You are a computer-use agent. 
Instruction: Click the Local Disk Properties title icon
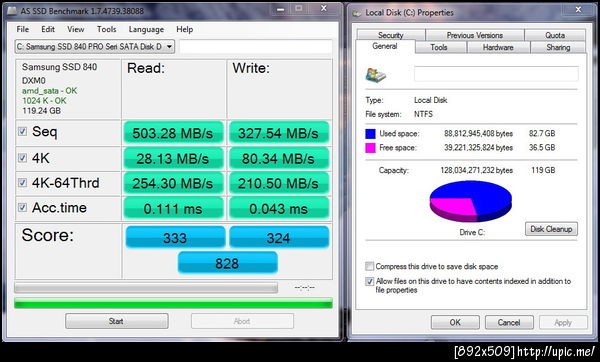(x=357, y=13)
